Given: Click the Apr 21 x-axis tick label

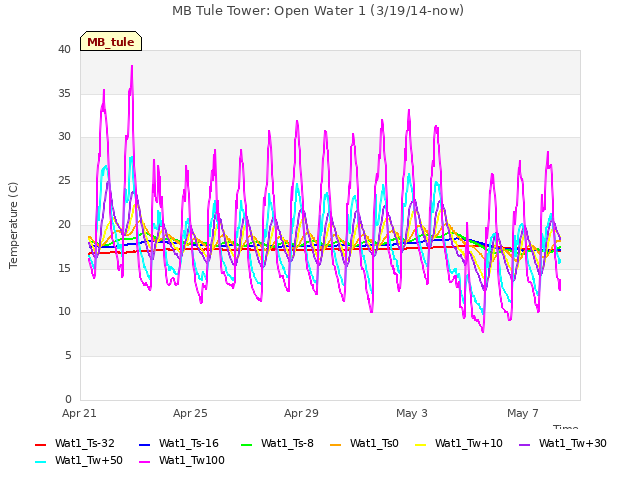Looking at the screenshot, I should click(79, 413).
